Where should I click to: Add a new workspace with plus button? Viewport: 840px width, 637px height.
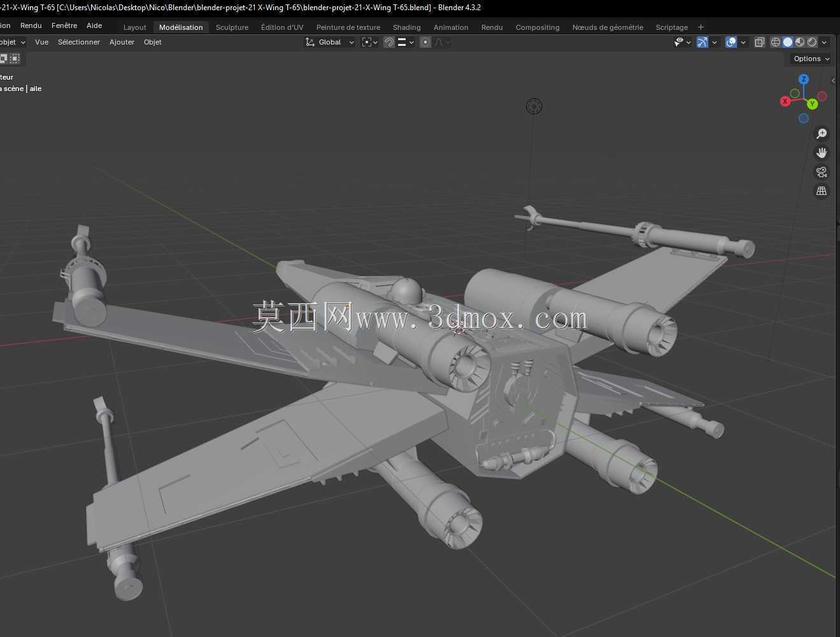tap(701, 27)
